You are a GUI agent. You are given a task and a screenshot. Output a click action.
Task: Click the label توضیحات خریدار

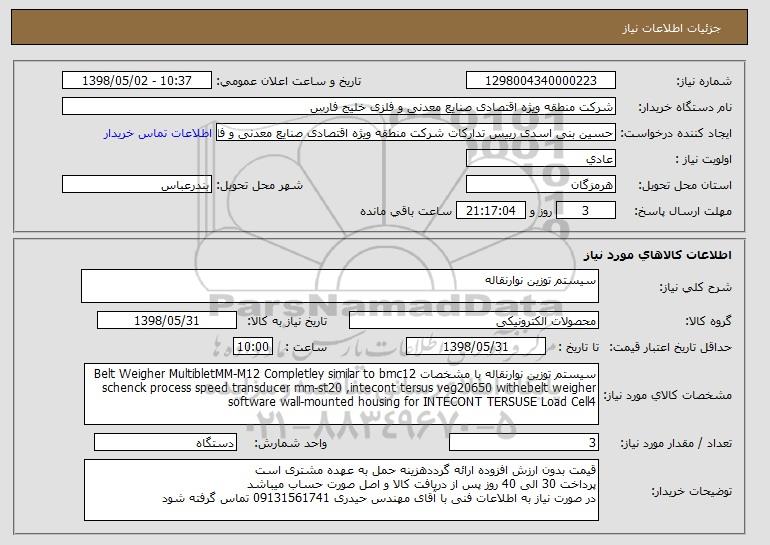point(691,491)
